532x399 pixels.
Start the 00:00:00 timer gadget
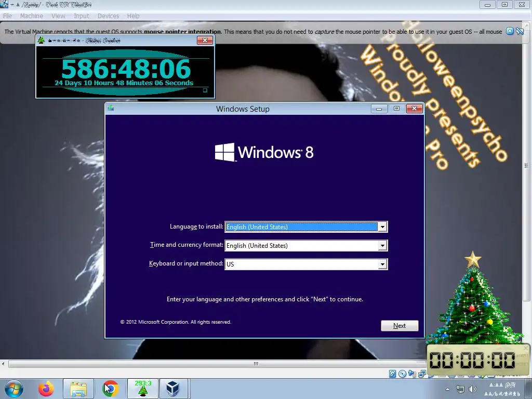coord(522,356)
